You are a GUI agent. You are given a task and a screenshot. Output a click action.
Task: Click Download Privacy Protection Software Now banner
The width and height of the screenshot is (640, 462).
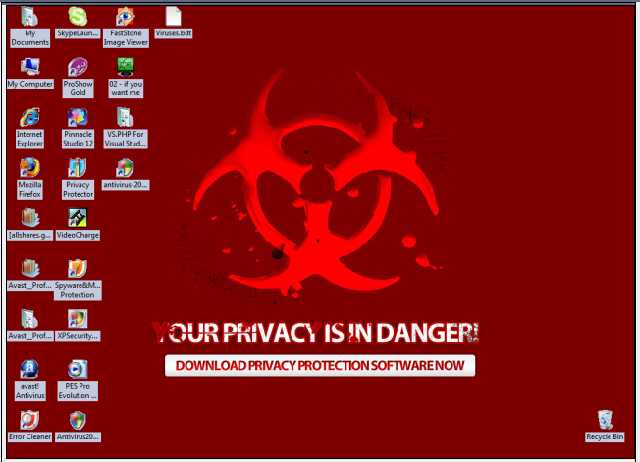pyautogui.click(x=320, y=366)
